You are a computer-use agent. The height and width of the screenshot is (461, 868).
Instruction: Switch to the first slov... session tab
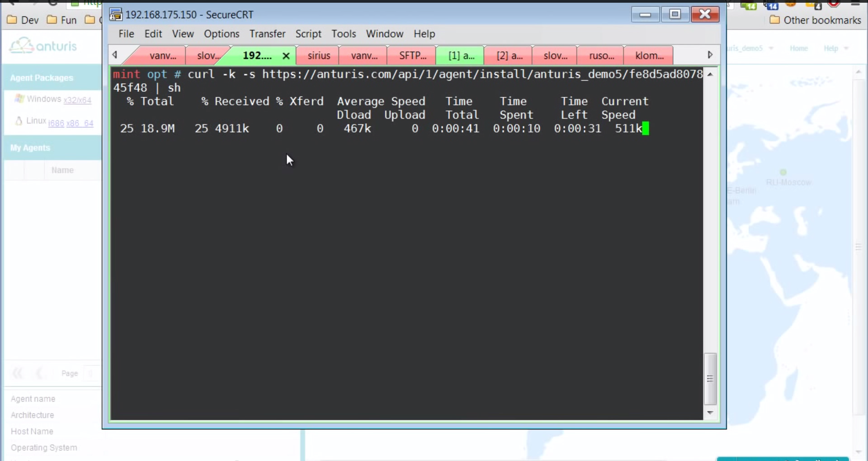coord(208,56)
